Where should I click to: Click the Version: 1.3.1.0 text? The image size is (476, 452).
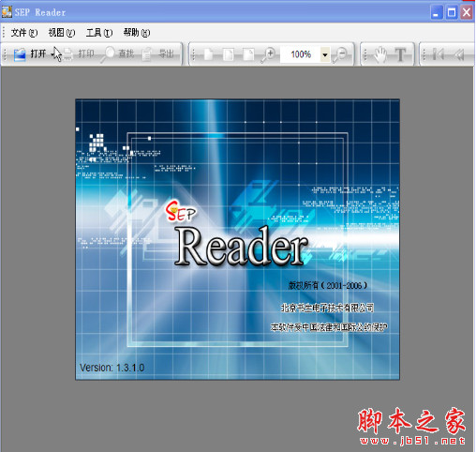coord(112,368)
